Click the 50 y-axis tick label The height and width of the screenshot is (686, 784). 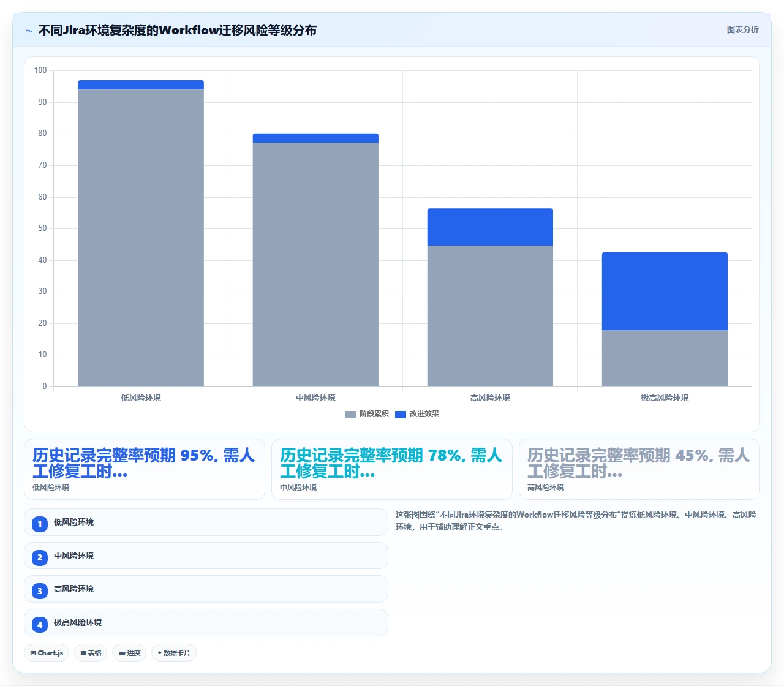tap(42, 228)
